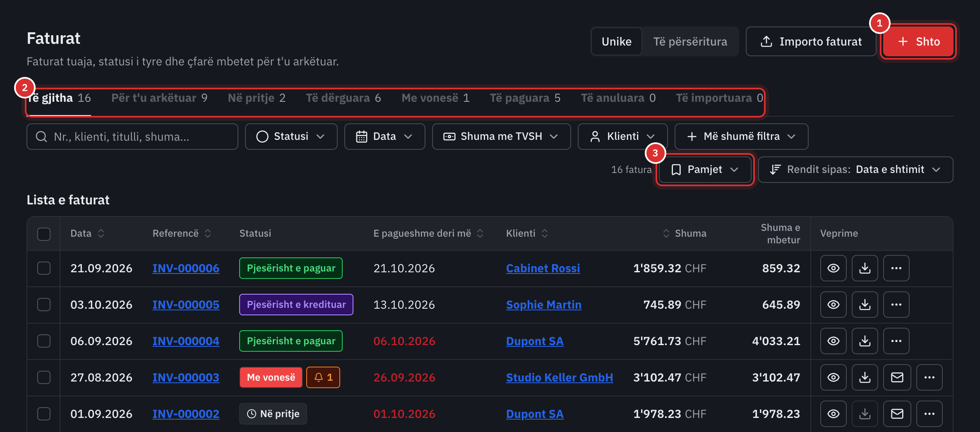This screenshot has height=432, width=980.
Task: Switch to the Për t'u arkëtuar tab
Action: [x=159, y=98]
